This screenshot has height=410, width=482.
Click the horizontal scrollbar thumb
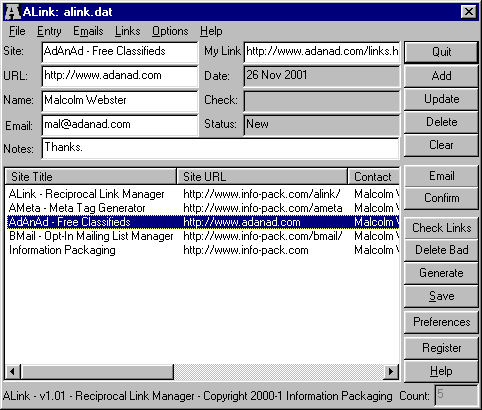pyautogui.click(x=97, y=371)
